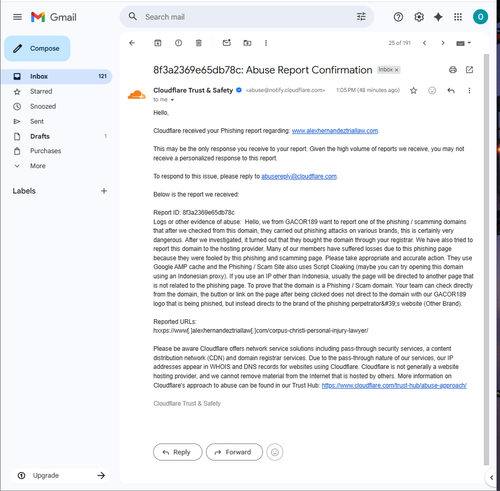Mark the email as unread
Screen dimensions: 500x491
point(227,43)
